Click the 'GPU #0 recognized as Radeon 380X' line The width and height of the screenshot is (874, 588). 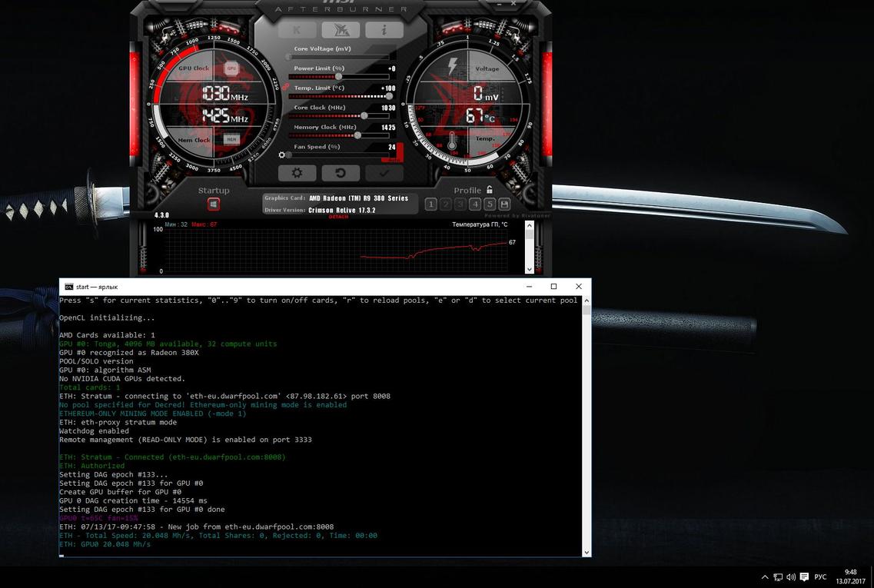(x=129, y=352)
